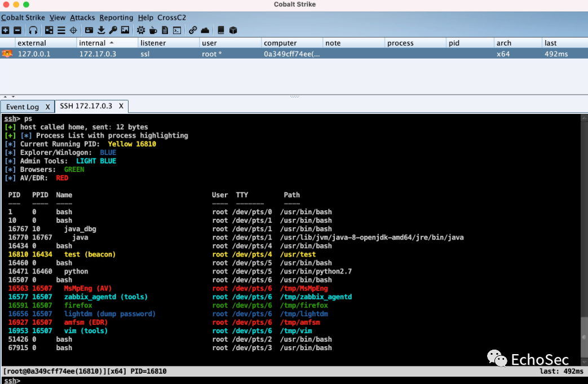Click chain link icon to host a file
The width and height of the screenshot is (588, 384).
[x=193, y=30]
